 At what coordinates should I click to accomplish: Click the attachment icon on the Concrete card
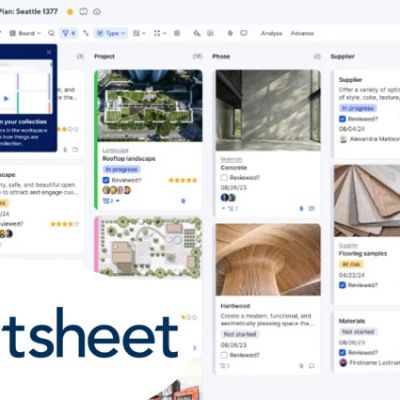click(x=301, y=208)
